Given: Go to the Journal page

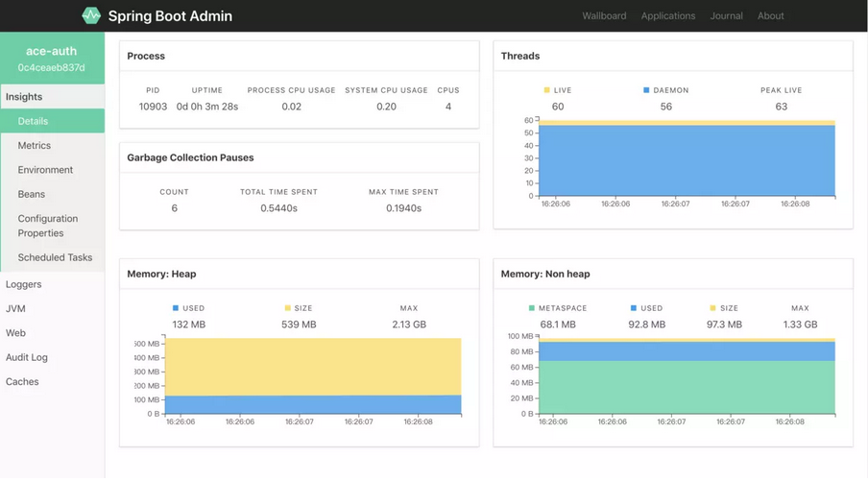Looking at the screenshot, I should pyautogui.click(x=726, y=16).
